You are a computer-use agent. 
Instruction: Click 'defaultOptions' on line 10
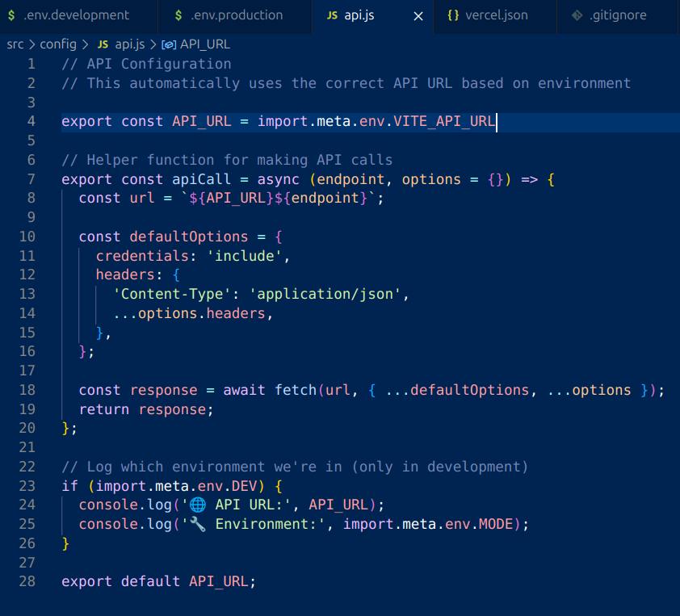click(x=189, y=237)
